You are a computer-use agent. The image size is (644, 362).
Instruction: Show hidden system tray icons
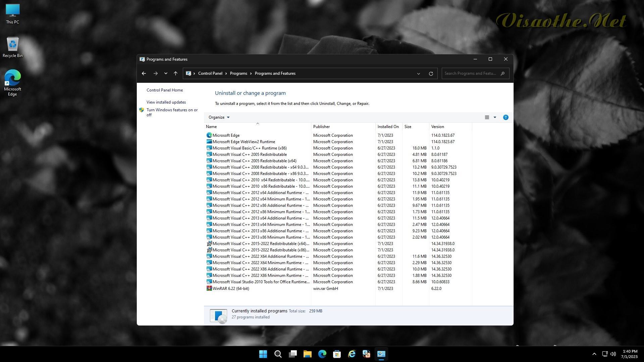tap(594, 354)
